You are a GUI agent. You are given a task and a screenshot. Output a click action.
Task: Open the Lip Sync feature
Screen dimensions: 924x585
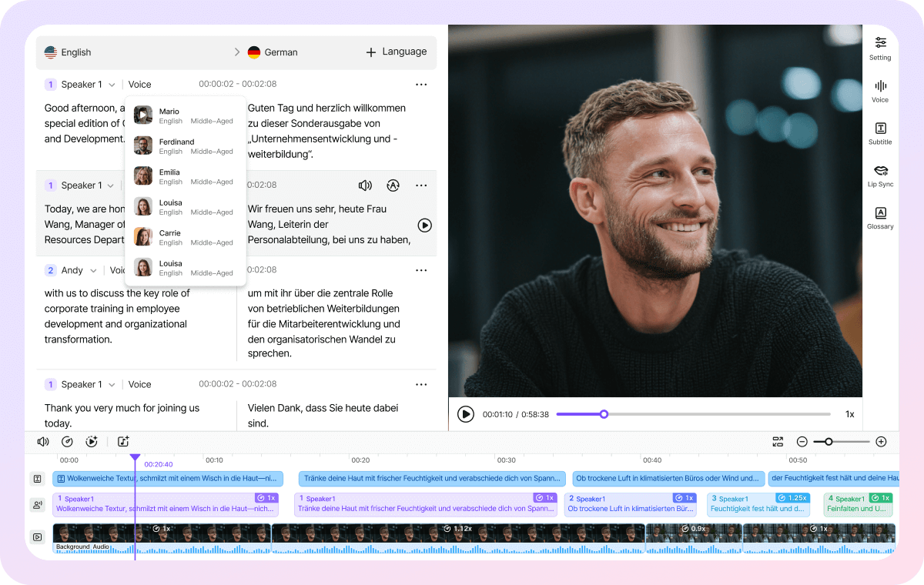880,175
